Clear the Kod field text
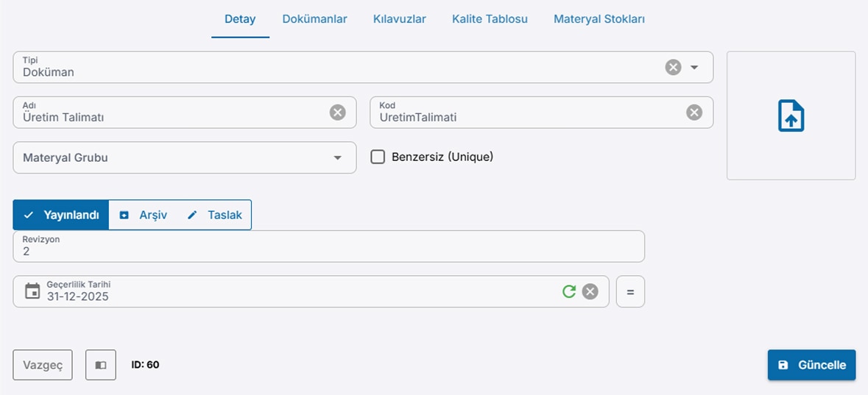Image resolution: width=868 pixels, height=395 pixels. pos(694,113)
